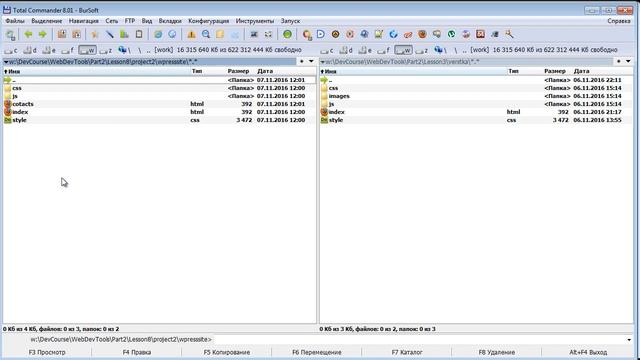Image resolution: width=640 pixels, height=360 pixels.
Task: Click the green circle toolbar icon
Action: pyautogui.click(x=287, y=34)
